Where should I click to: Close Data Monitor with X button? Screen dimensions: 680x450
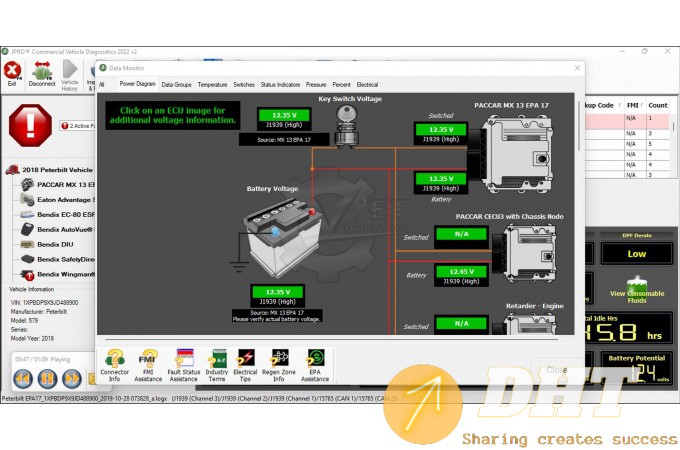pyautogui.click(x=577, y=68)
